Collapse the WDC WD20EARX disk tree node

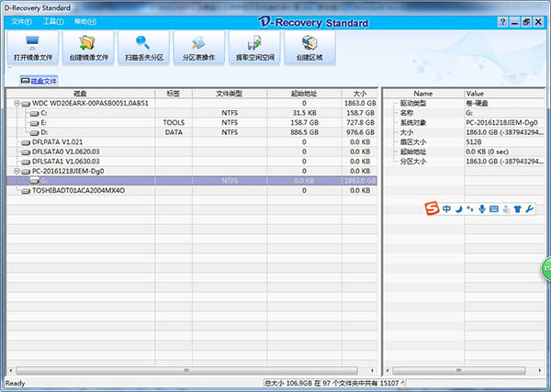pyautogui.click(x=17, y=103)
